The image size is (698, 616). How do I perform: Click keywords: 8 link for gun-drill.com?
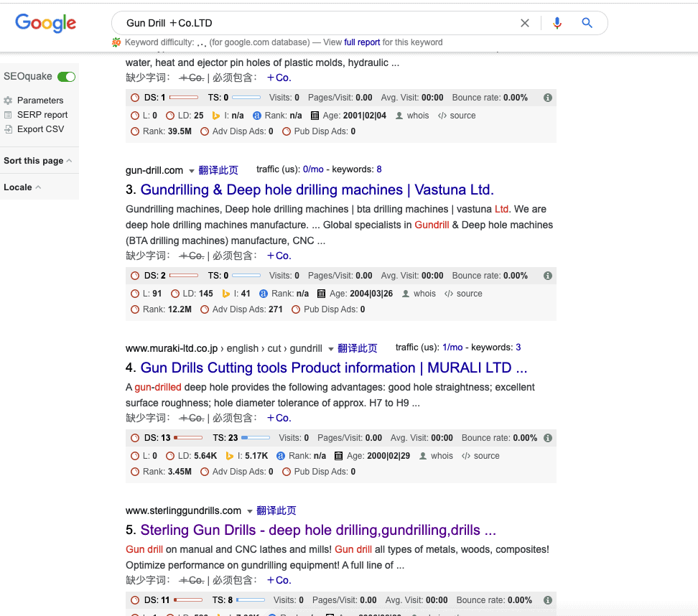pyautogui.click(x=379, y=169)
